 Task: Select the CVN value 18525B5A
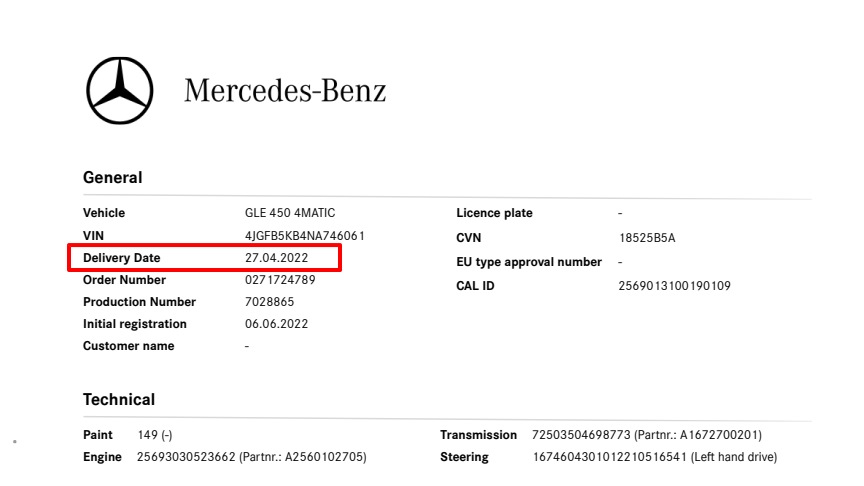click(647, 238)
